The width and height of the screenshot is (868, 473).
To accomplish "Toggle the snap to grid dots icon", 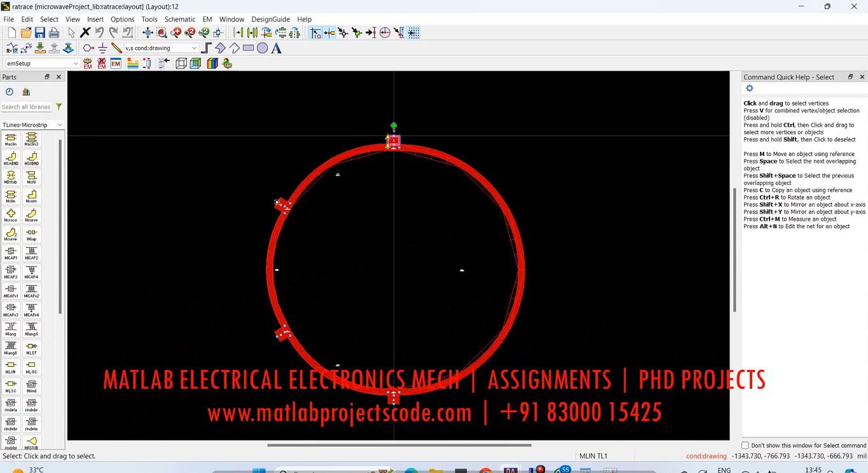I will pyautogui.click(x=413, y=33).
